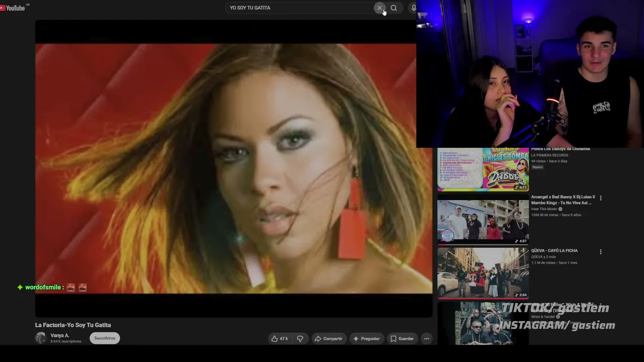
Task: Open the YouTube home logo
Action: coord(13,8)
